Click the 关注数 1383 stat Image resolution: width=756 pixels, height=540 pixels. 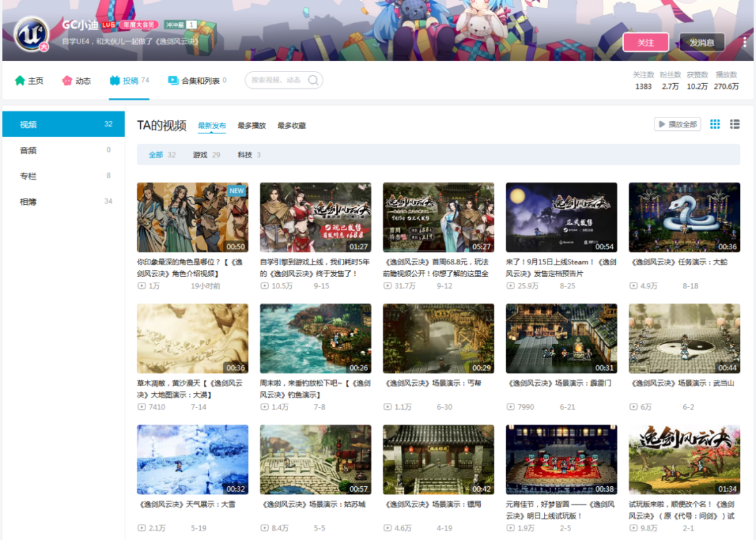click(x=643, y=80)
